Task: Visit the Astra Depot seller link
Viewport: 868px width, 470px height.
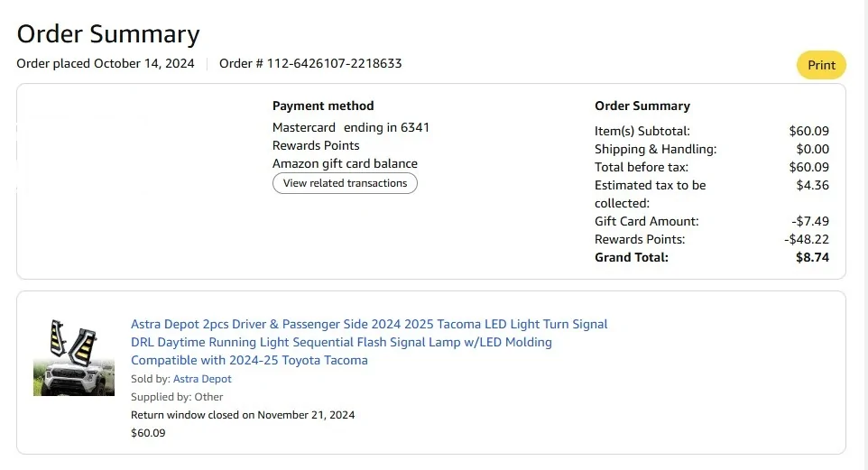Action: 202,379
